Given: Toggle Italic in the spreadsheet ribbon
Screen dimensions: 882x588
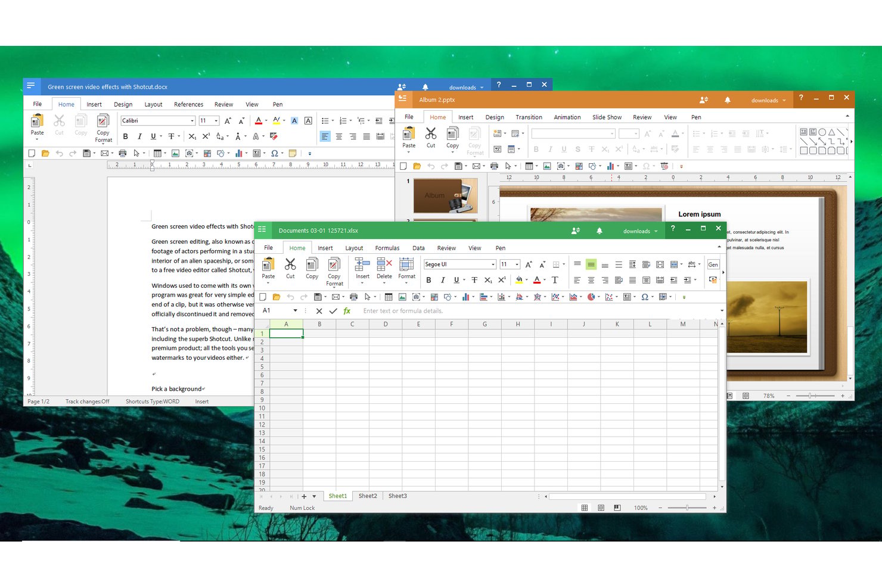Looking at the screenshot, I should click(x=443, y=280).
